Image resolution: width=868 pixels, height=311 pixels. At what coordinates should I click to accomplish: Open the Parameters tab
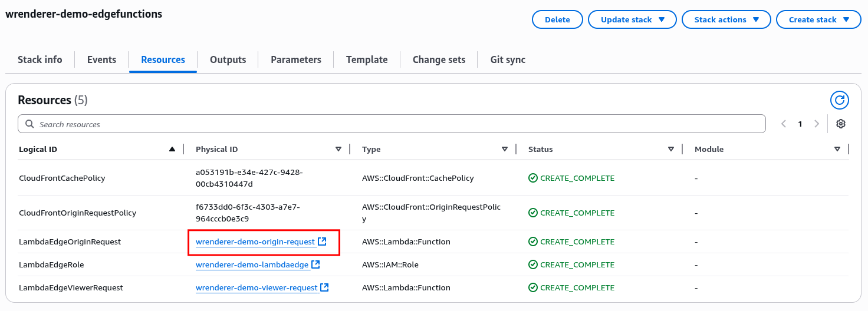296,59
